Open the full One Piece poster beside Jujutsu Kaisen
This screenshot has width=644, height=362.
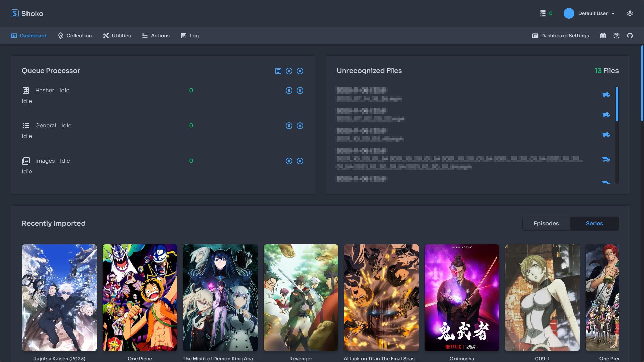pyautogui.click(x=140, y=298)
